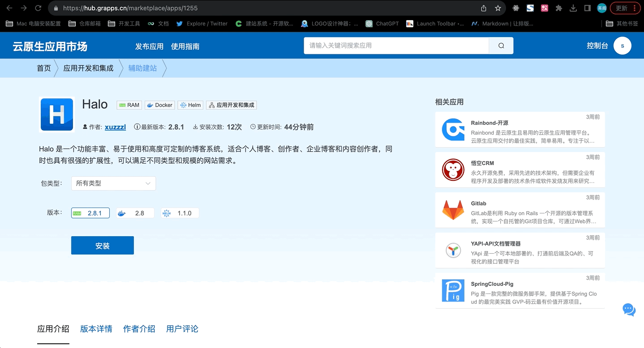Open the 包类型 所有类型 dropdown
Viewport: 644px width, 348px height.
point(113,183)
